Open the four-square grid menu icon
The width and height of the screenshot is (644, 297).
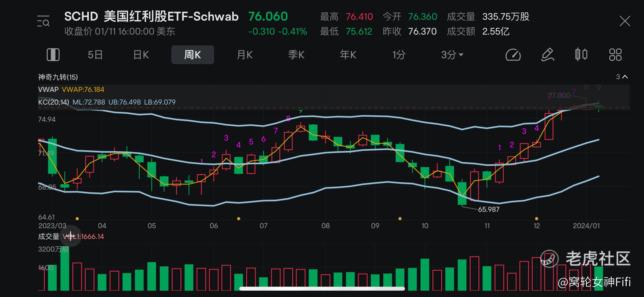615,55
